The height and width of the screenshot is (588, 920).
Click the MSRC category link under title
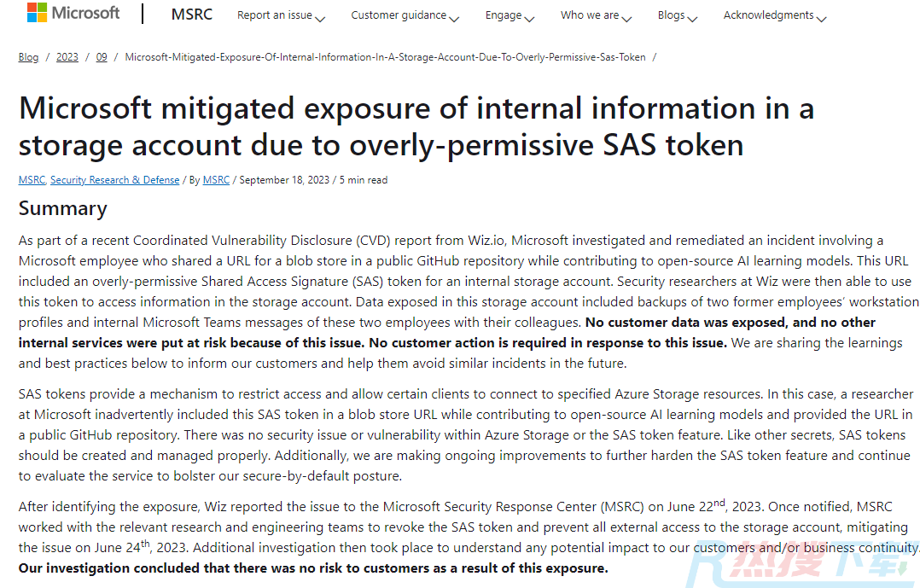[x=32, y=180]
